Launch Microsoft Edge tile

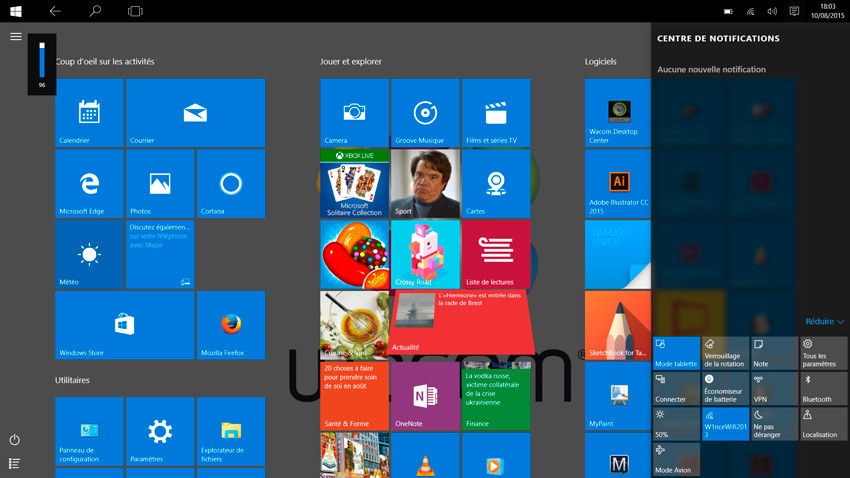(89, 184)
